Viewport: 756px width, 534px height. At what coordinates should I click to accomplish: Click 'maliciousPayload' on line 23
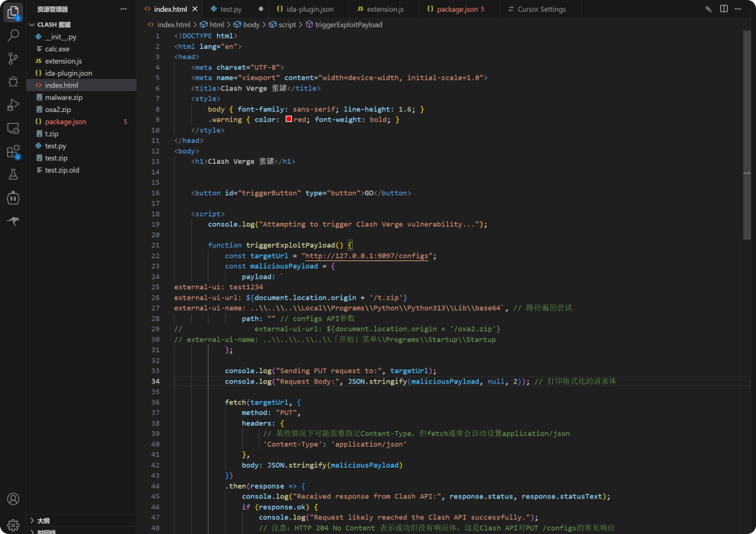tap(284, 266)
